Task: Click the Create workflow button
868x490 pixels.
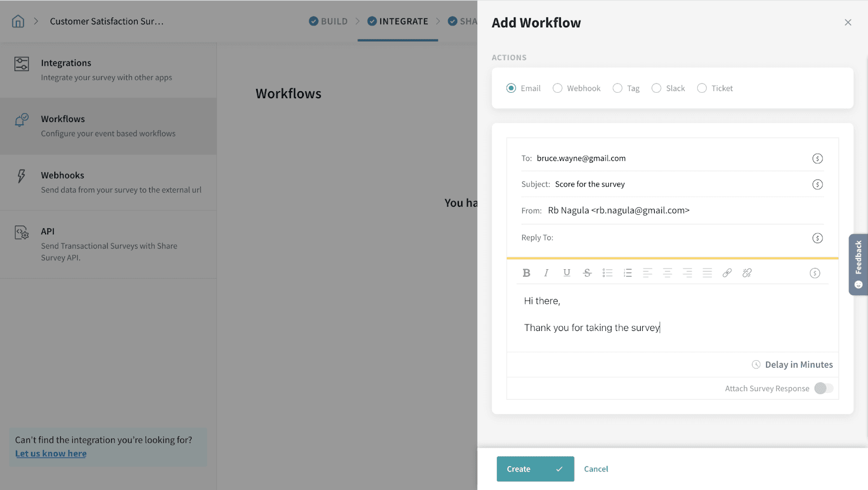Action: [535, 469]
